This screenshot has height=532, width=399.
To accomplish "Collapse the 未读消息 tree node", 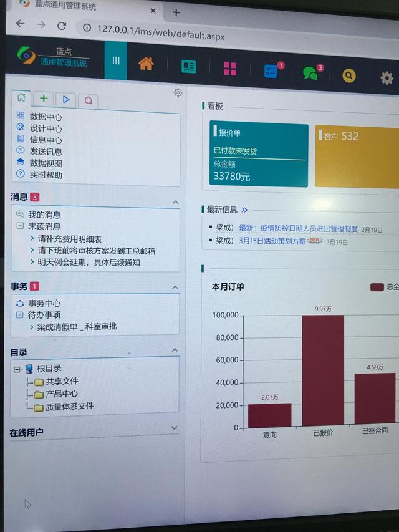I will [20, 226].
